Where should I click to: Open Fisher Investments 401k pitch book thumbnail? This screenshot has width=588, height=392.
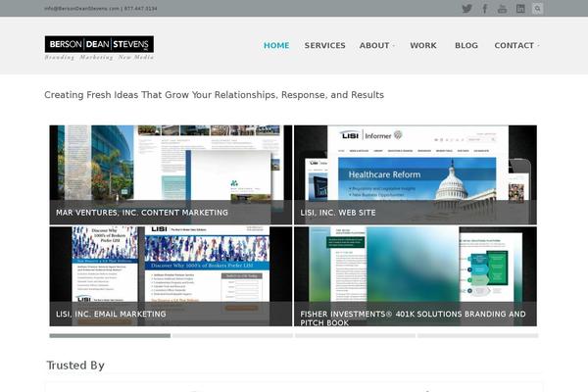416,276
